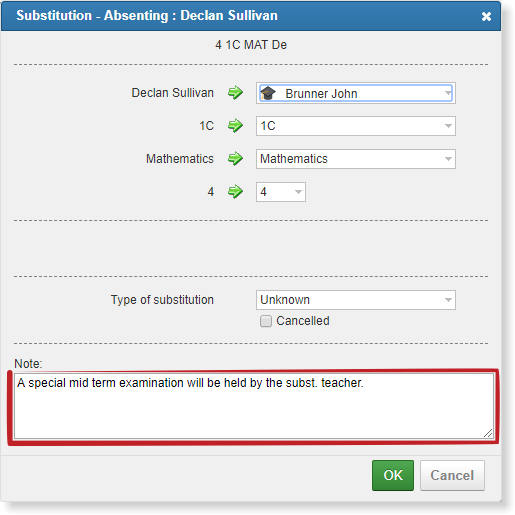Open the Brunner John teacher dropdown

(356, 93)
